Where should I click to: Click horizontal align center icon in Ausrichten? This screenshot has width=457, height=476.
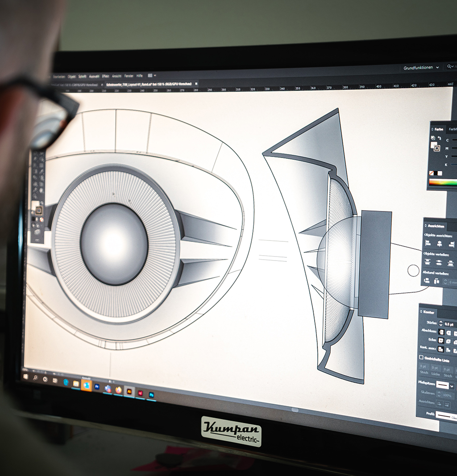point(440,244)
